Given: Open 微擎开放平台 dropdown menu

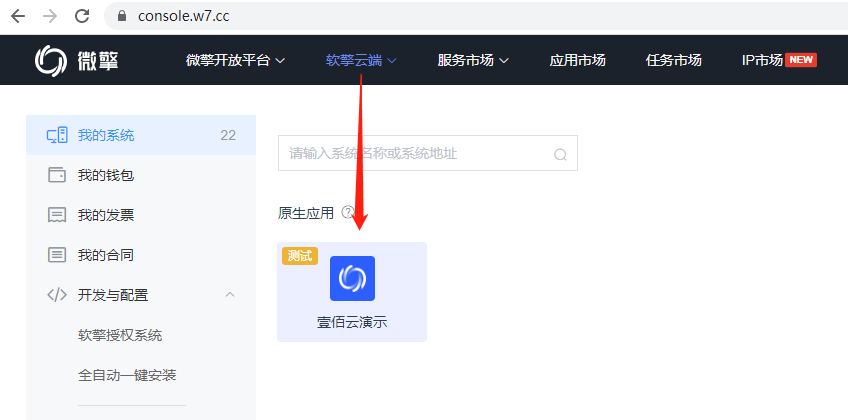Looking at the screenshot, I should [235, 61].
